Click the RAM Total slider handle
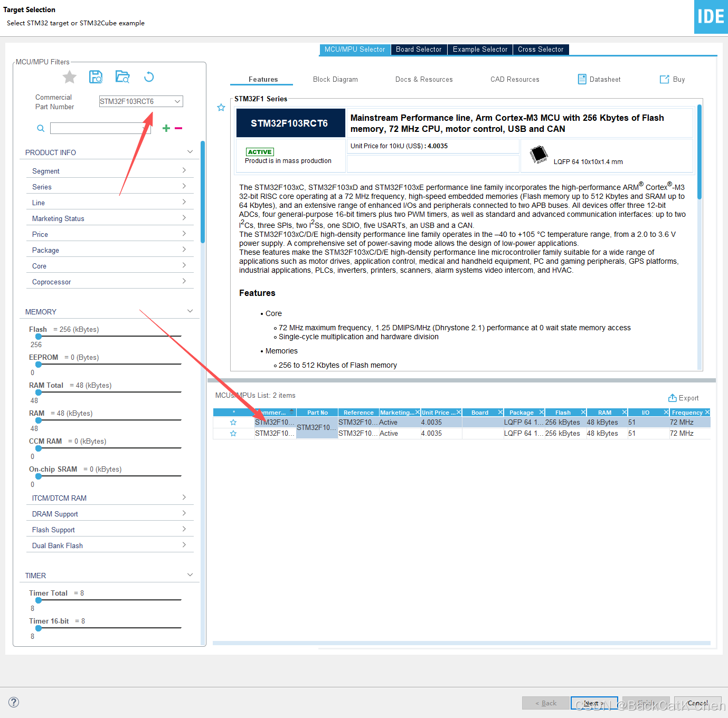The height and width of the screenshot is (718, 728). point(39,392)
